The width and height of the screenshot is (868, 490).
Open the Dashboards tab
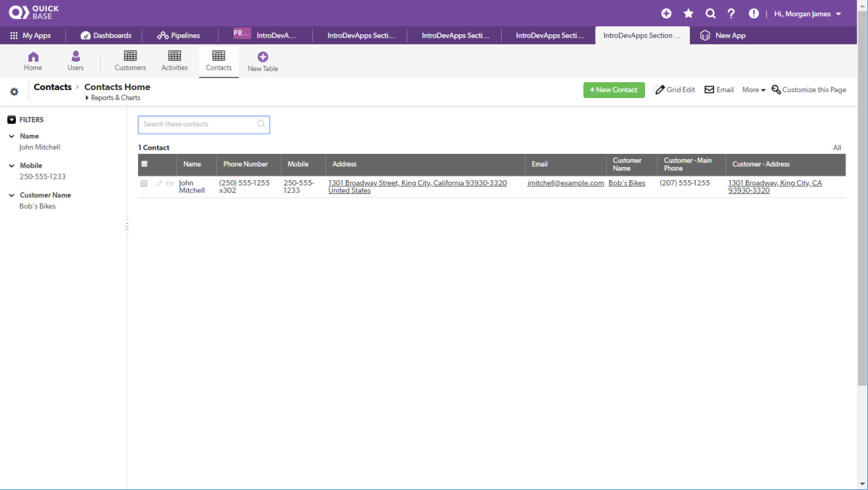[x=106, y=36]
